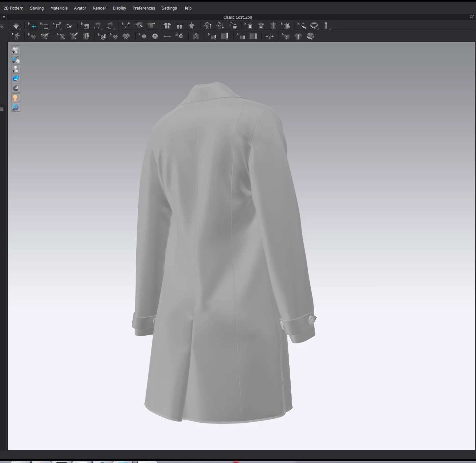476x463 pixels.
Task: Choose the Select Mesh box tool
Action: (45, 26)
